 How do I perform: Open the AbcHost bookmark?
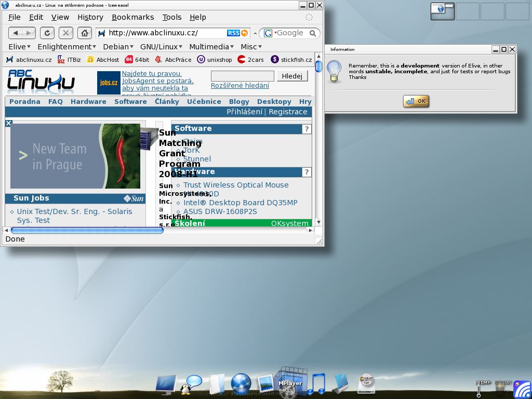[102, 60]
